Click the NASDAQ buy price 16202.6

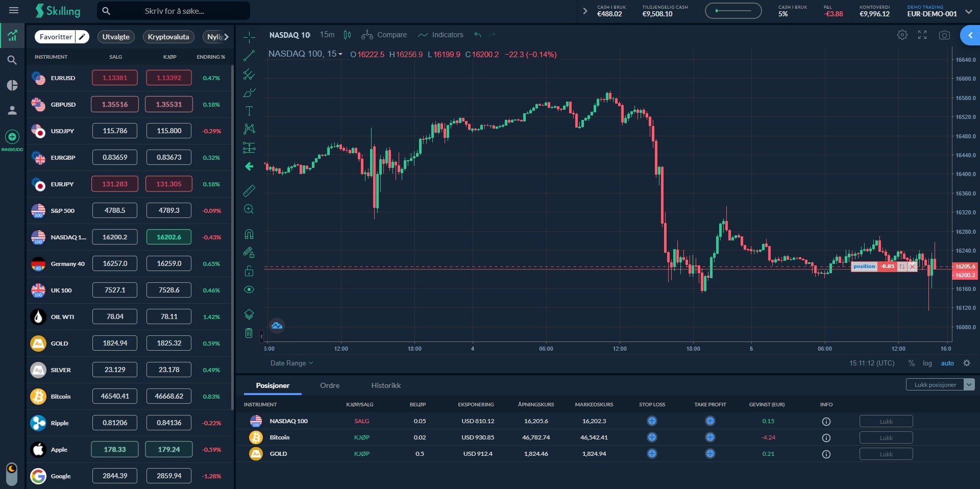169,237
